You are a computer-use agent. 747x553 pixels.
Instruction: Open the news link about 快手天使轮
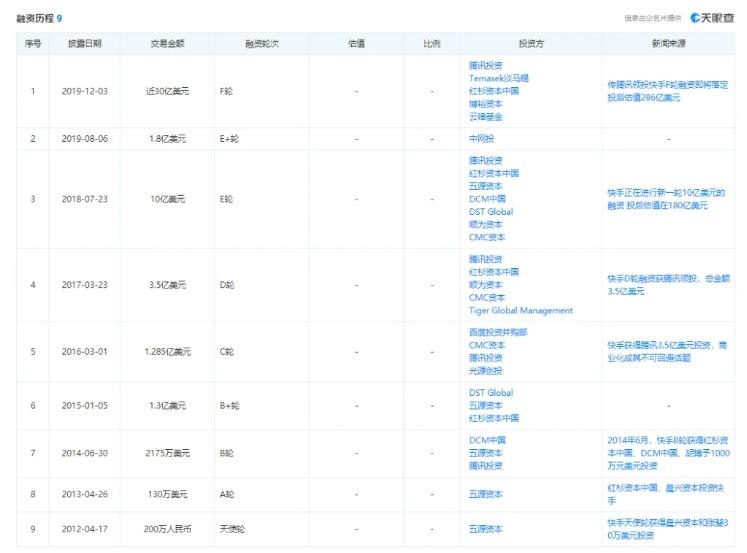pyautogui.click(x=667, y=529)
